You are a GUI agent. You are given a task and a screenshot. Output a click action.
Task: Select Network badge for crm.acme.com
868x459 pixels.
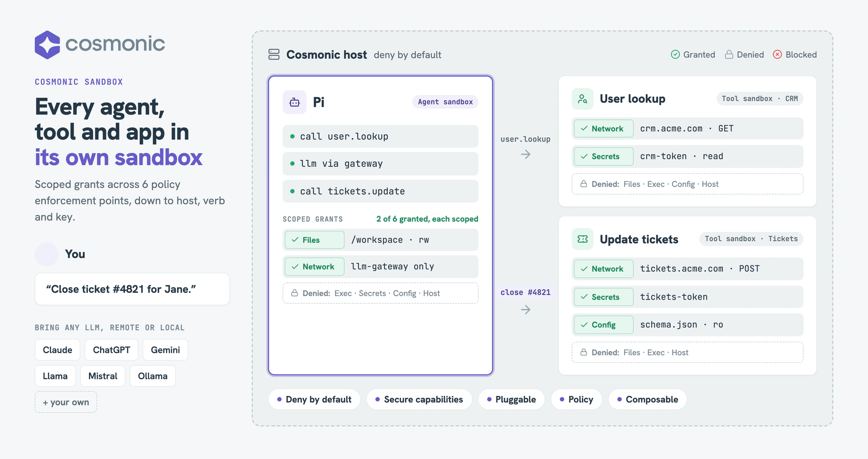tap(604, 129)
